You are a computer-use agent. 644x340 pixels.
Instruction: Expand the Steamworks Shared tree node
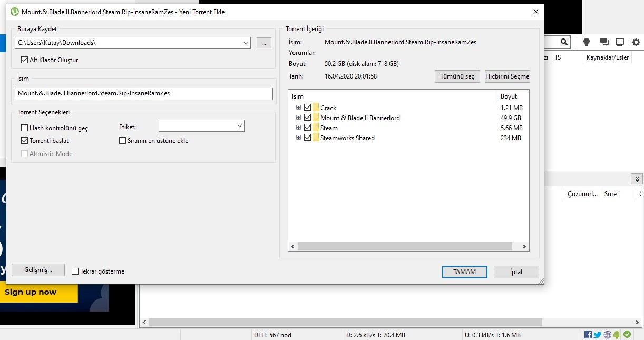tap(298, 138)
